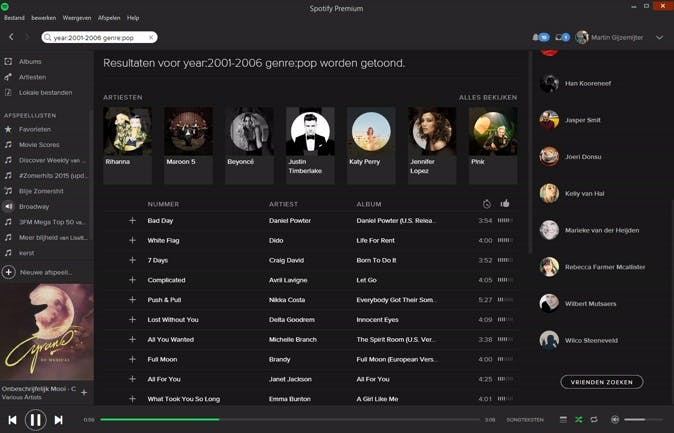Go forward with the right arrow

pos(28,37)
